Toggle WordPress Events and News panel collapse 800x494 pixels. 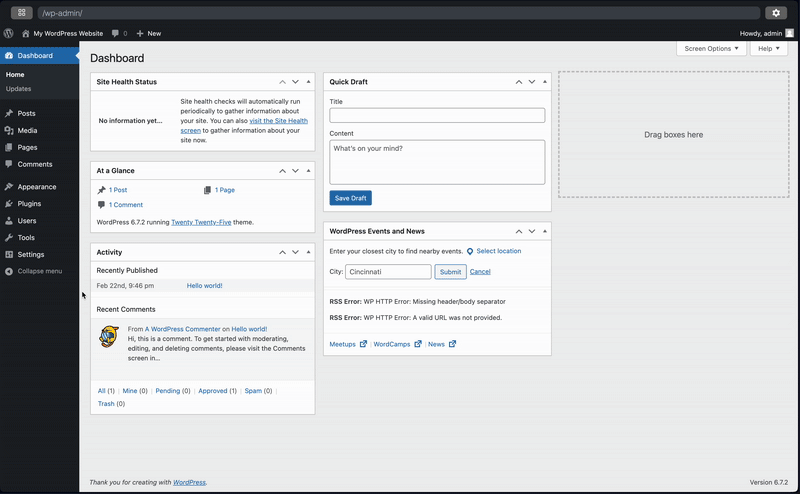pyautogui.click(x=544, y=231)
